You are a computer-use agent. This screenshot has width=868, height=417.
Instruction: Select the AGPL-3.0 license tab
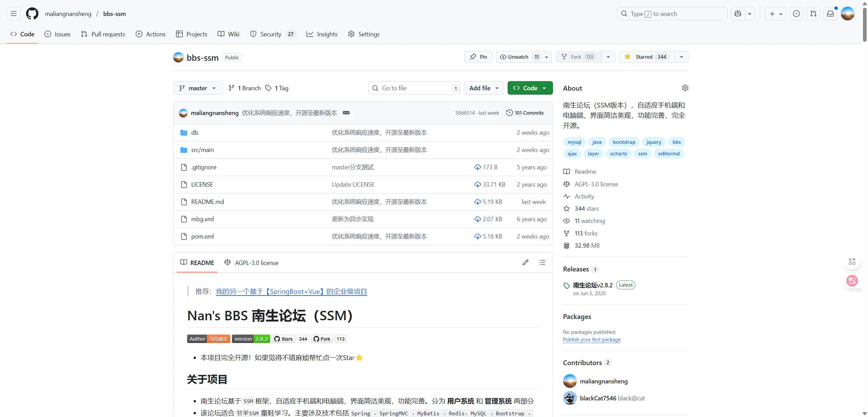pos(251,263)
